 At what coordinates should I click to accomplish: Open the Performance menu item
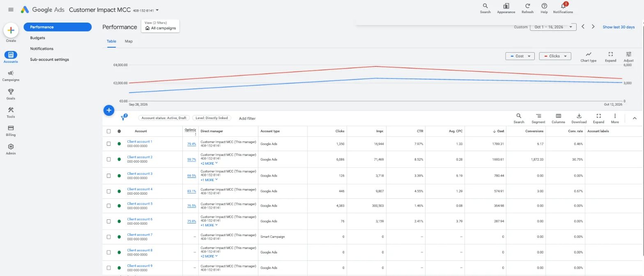coord(57,27)
